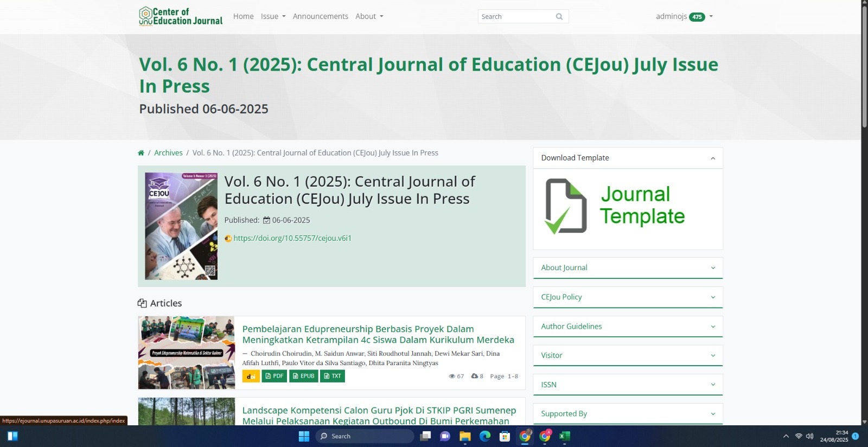Go to Home menu item

pyautogui.click(x=244, y=16)
